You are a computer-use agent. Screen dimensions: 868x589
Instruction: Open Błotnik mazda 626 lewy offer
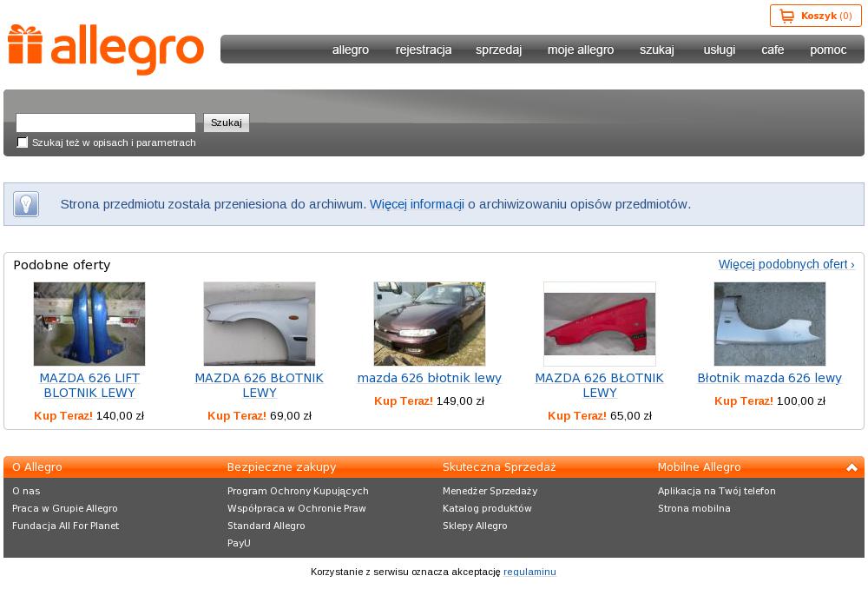[x=769, y=378]
